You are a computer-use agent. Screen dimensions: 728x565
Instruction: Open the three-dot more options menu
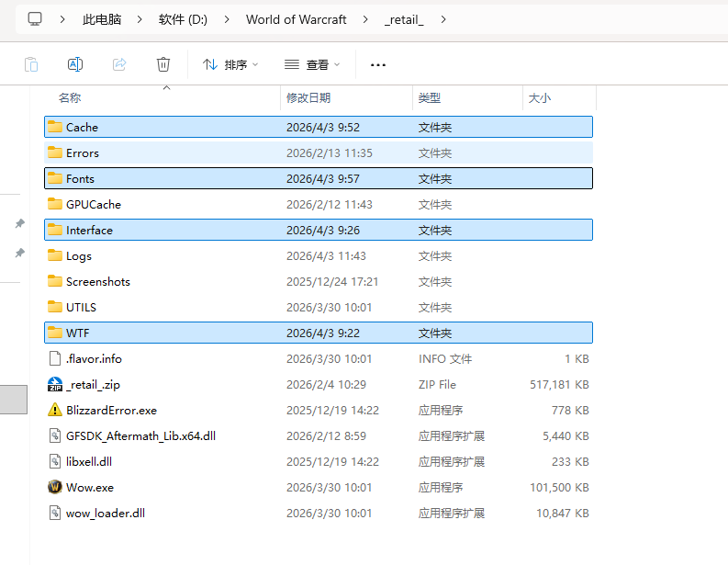pyautogui.click(x=377, y=65)
